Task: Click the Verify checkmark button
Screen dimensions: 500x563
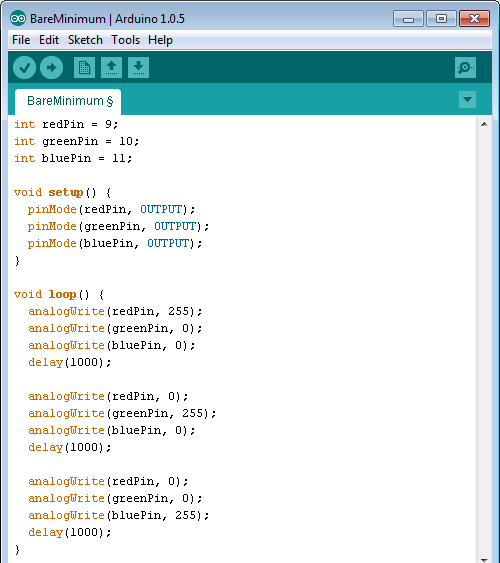Action: click(x=24, y=68)
